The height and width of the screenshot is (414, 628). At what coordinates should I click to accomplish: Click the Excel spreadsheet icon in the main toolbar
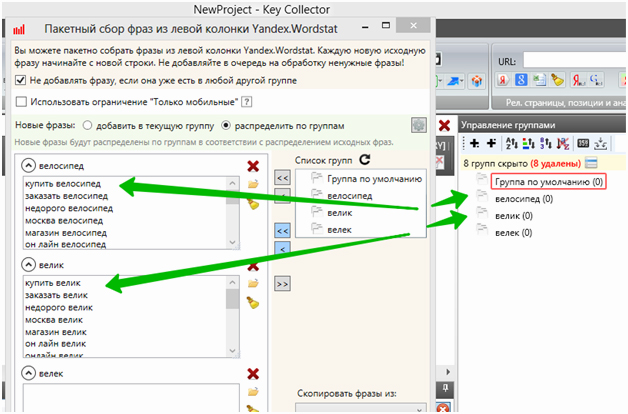click(539, 80)
